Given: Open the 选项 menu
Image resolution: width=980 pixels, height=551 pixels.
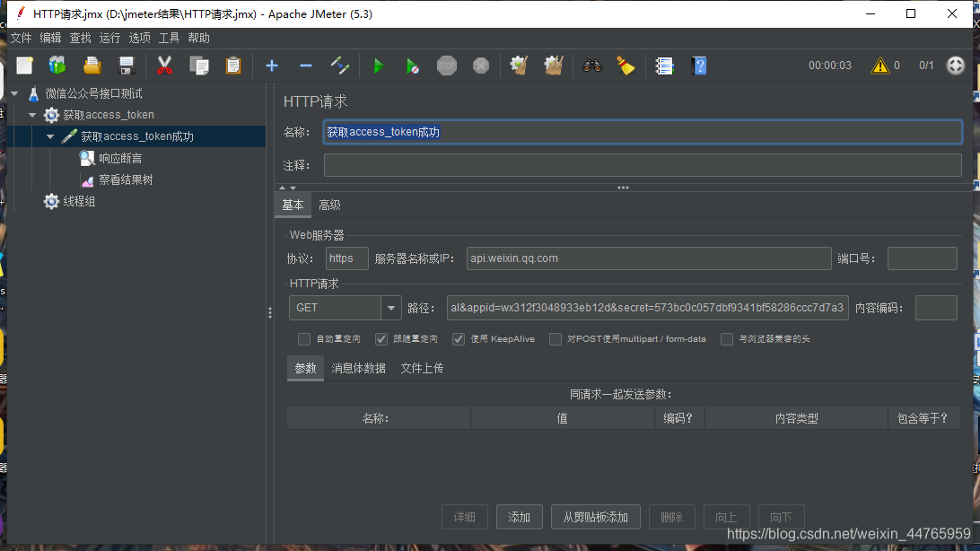Looking at the screenshot, I should pos(139,38).
